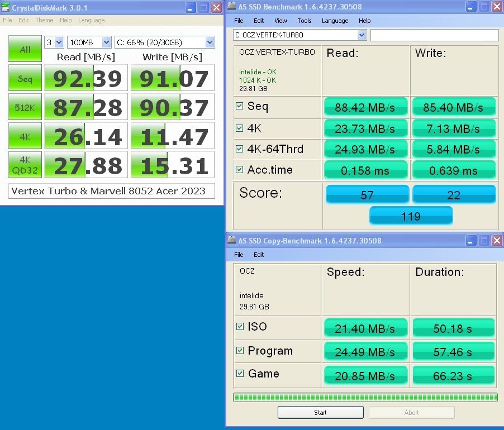Minimize the AS SSD Copy-Benchmark window
504x430 pixels.
[x=470, y=241]
